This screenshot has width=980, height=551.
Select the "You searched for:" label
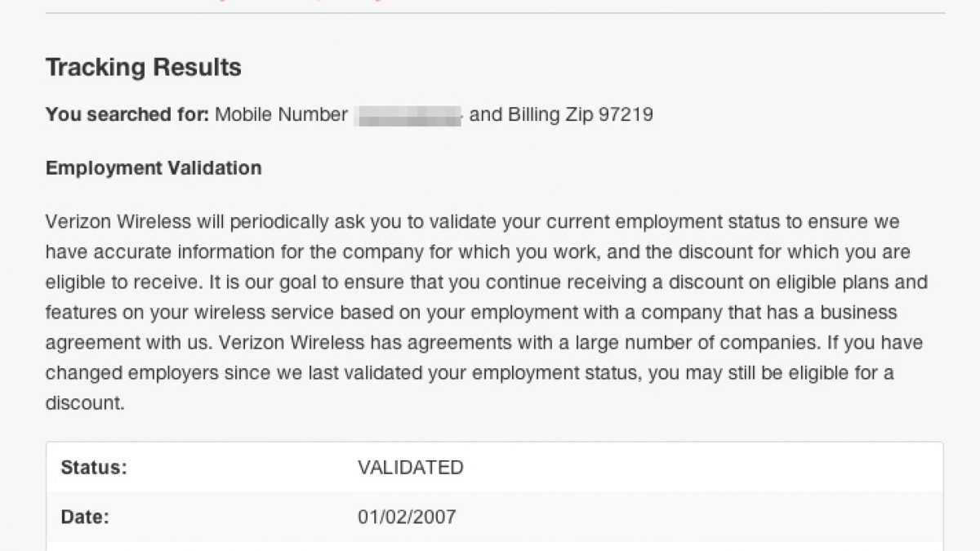[127, 114]
